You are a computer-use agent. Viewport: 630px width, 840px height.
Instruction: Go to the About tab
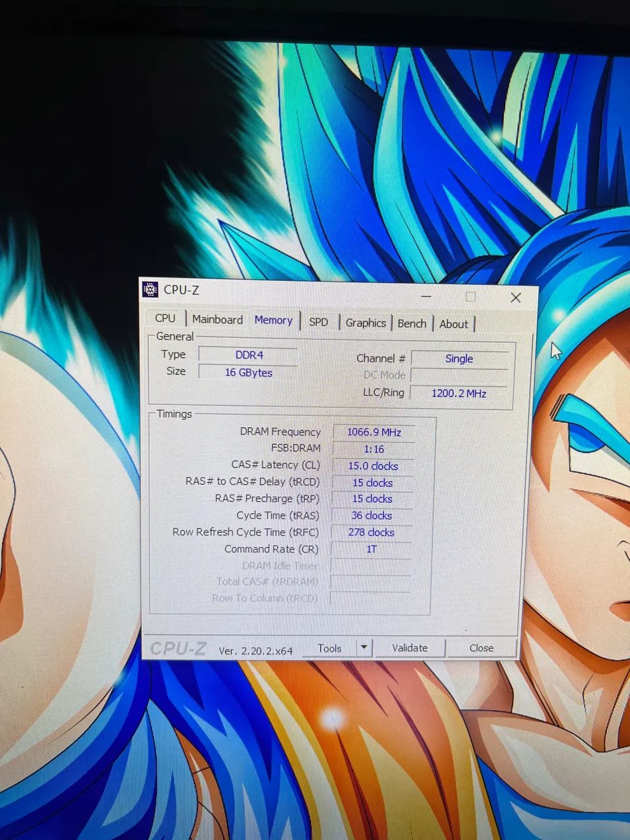[x=453, y=324]
